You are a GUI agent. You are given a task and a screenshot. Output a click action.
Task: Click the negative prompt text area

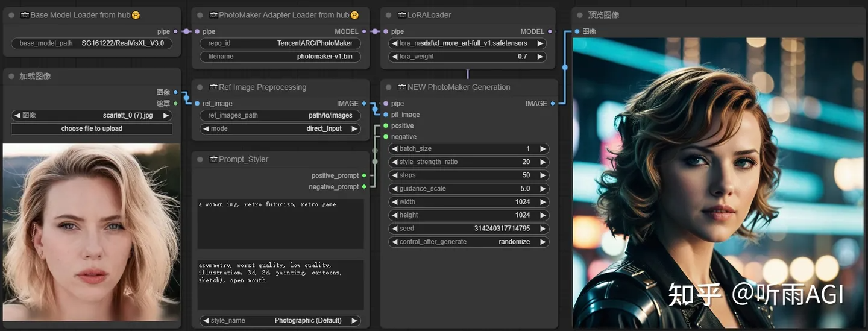click(x=281, y=285)
